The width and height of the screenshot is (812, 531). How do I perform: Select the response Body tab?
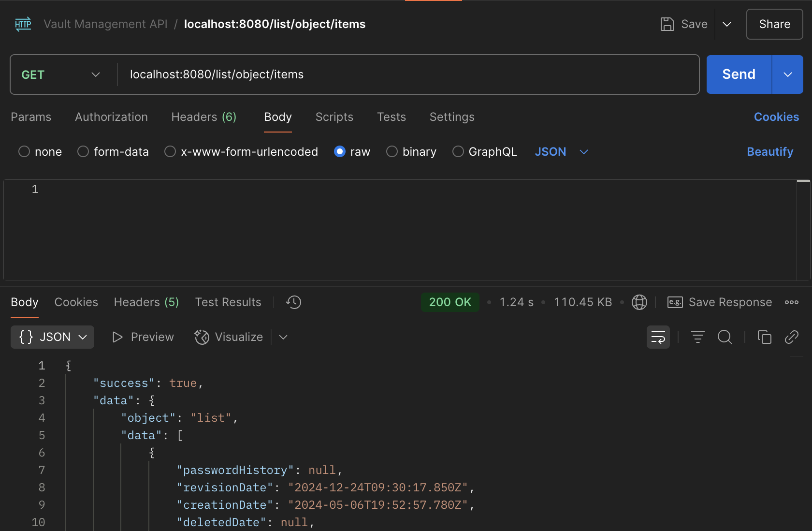(25, 302)
